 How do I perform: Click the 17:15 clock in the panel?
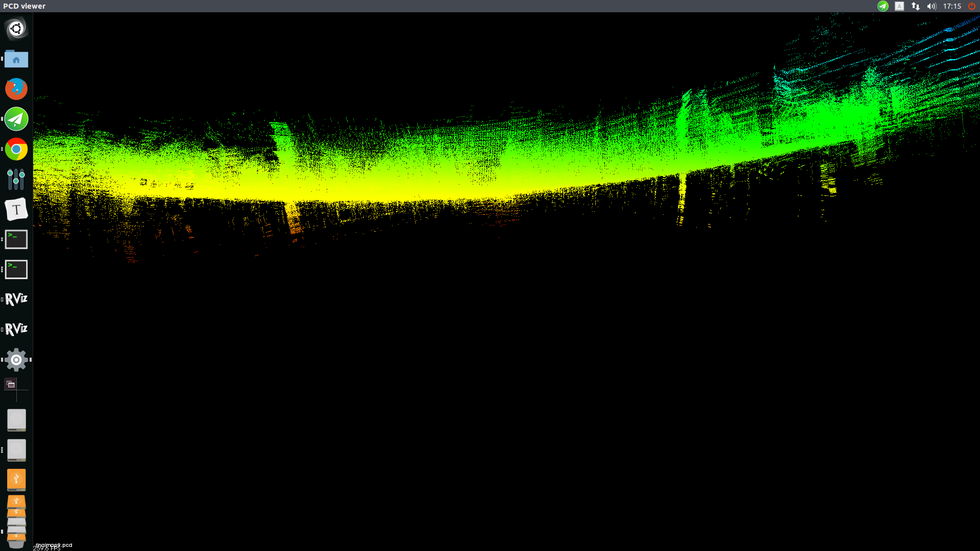click(x=952, y=6)
